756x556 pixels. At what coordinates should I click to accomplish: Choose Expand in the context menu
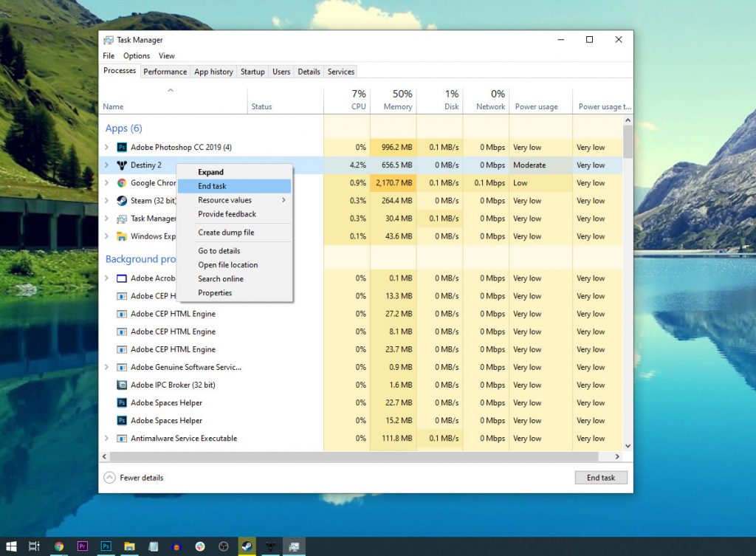coord(234,172)
